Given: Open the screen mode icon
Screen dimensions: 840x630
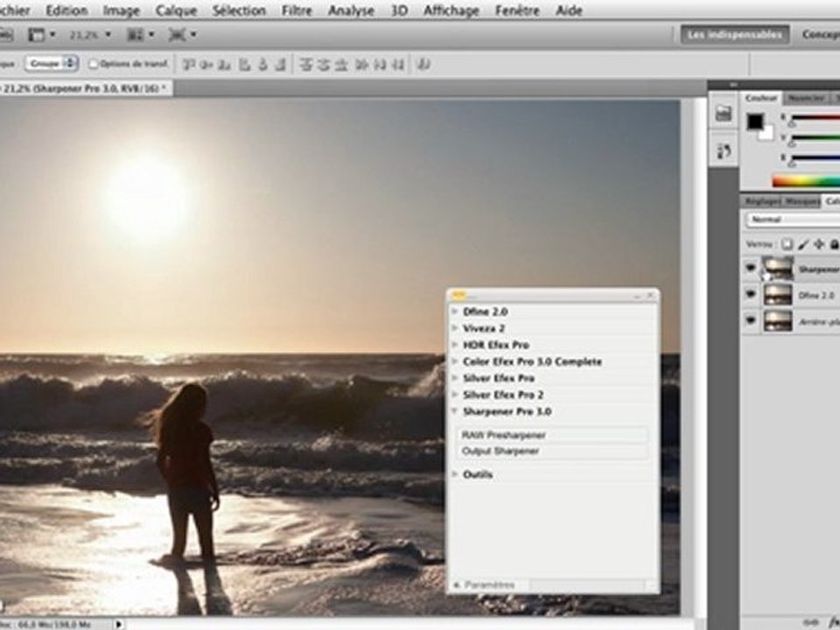Looking at the screenshot, I should 182,35.
